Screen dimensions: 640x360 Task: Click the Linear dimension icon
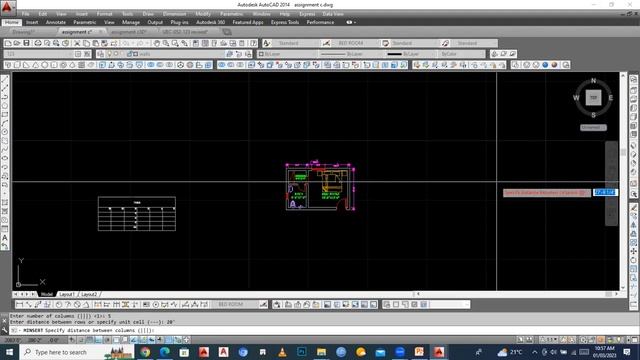(19, 304)
